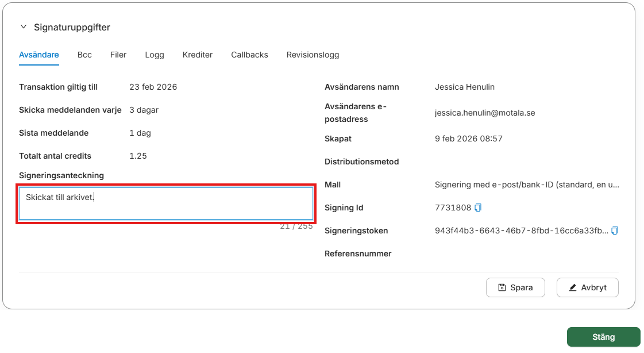Show the Krediter tab

point(198,55)
